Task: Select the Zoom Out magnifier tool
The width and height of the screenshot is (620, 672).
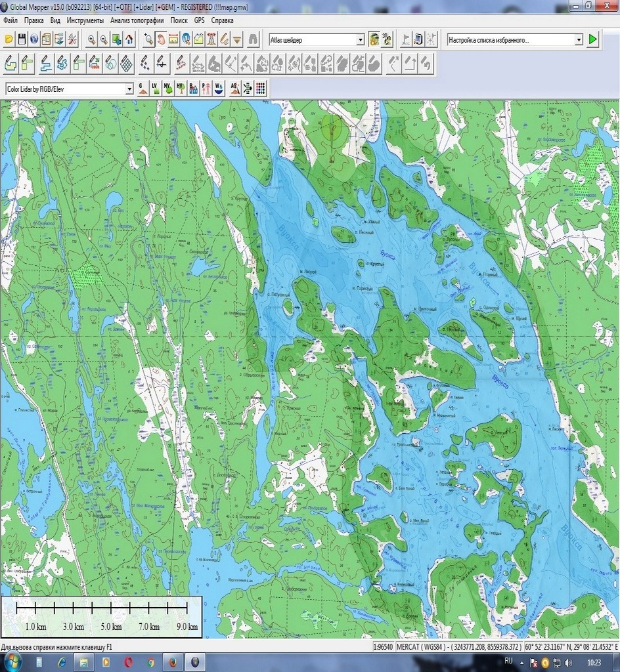Action: point(104,39)
